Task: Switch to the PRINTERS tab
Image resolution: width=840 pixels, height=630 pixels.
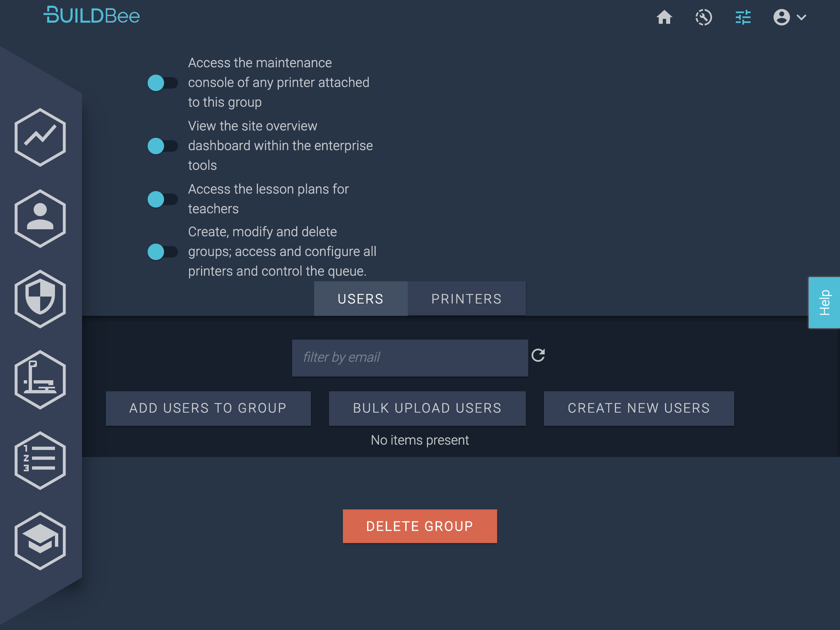Action: pos(466,299)
